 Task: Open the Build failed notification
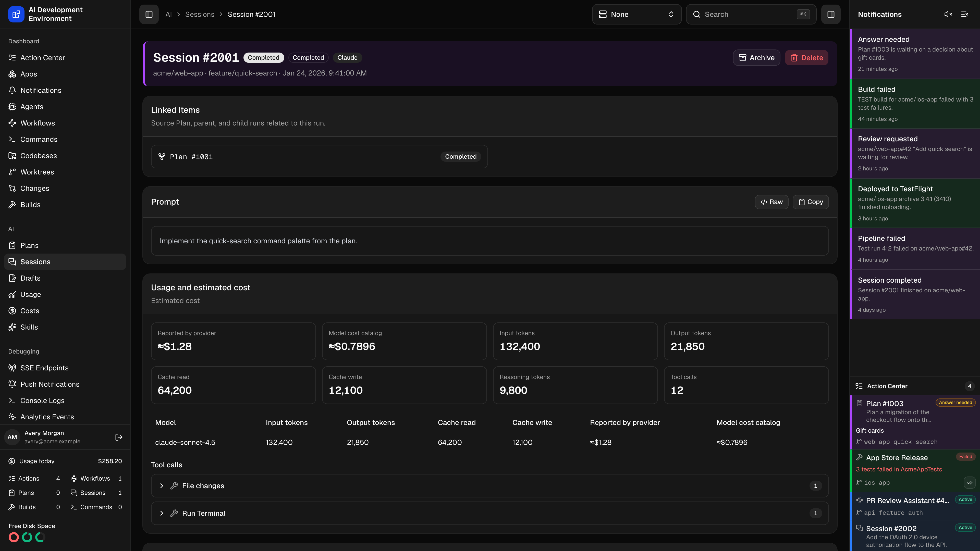coord(915,104)
